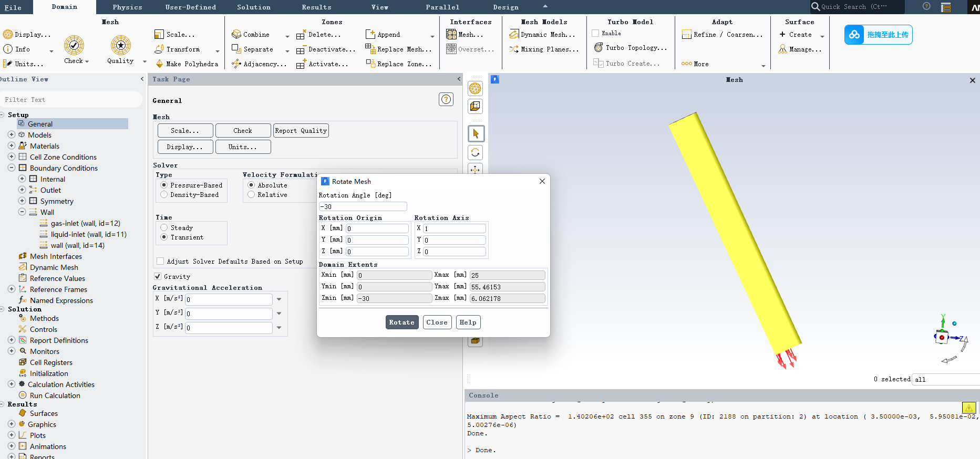
Task: Open the General task page help icon
Action: pos(446,99)
